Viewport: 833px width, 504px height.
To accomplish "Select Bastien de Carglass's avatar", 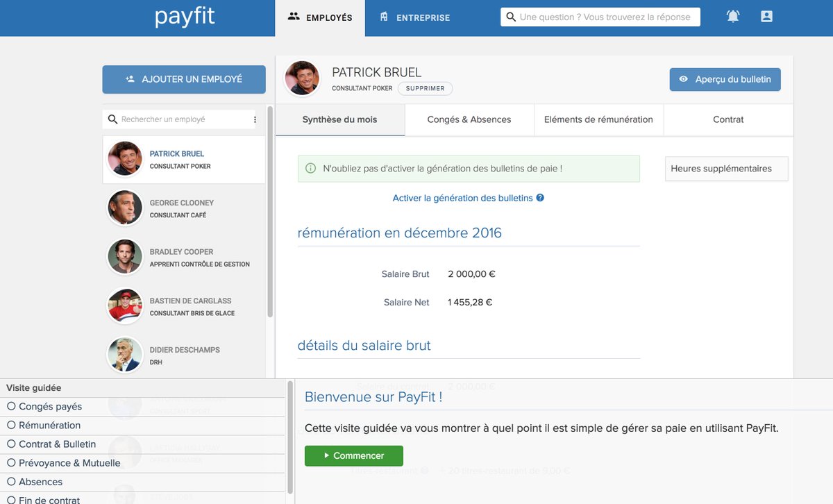I will pos(125,306).
